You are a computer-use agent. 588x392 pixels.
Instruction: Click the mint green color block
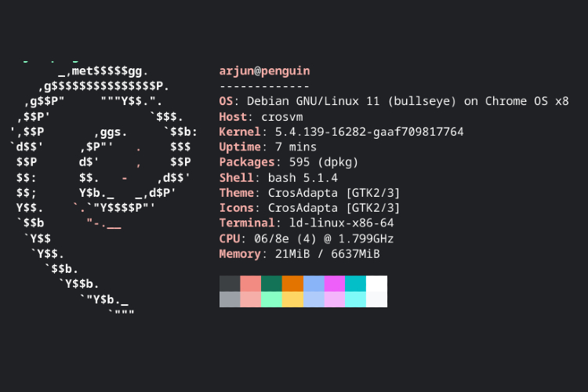271,299
